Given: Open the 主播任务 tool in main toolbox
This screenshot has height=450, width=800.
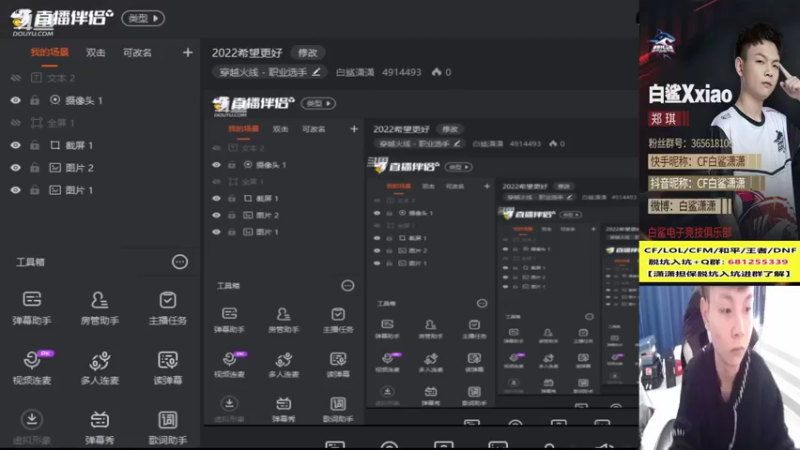Looking at the screenshot, I should [x=167, y=307].
